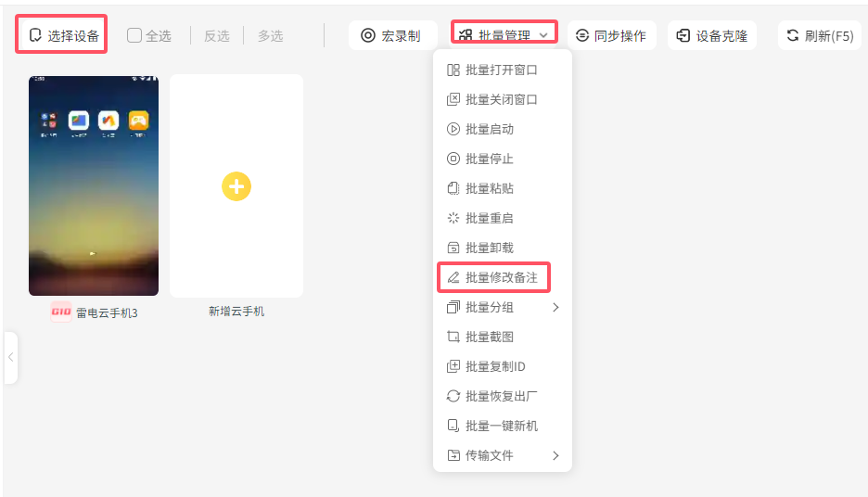Click the 批量启动 play icon

[x=453, y=129]
